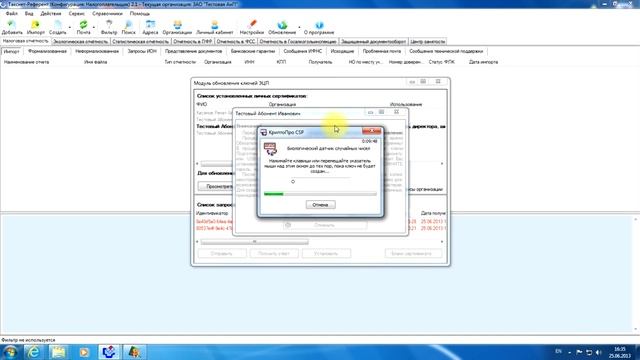
Task: Switch to the Налоговая отчетность tab
Action: pos(25,41)
